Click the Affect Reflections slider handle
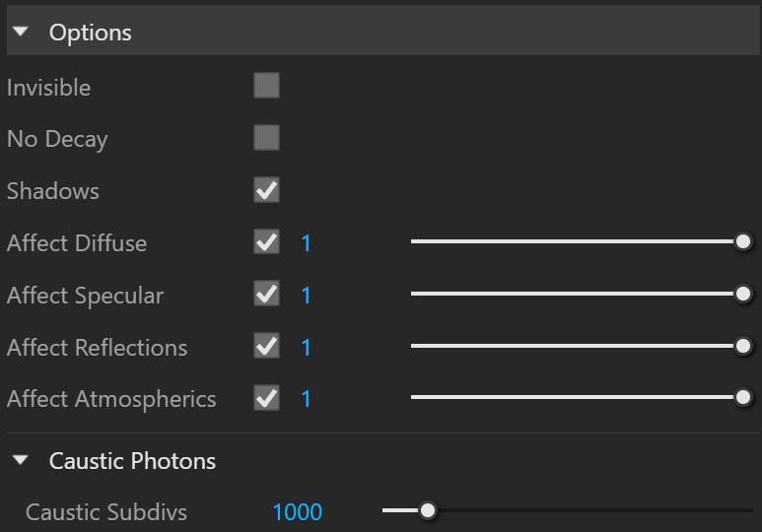762x532 pixels. click(x=743, y=346)
